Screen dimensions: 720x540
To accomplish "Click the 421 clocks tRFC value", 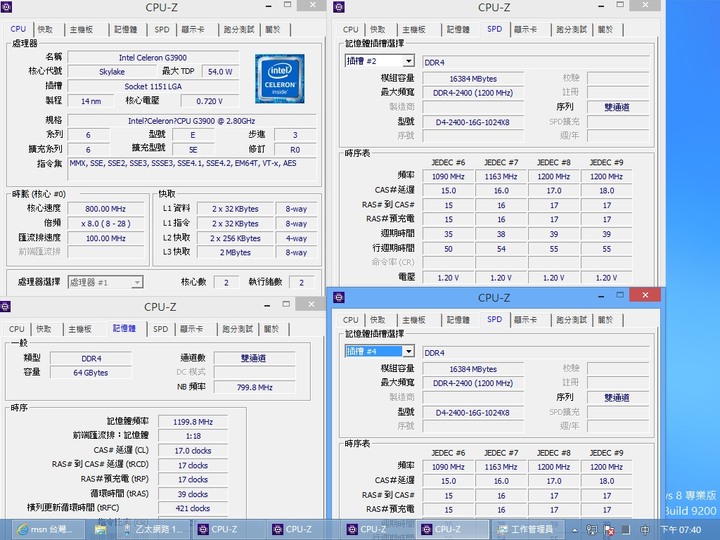I will [193, 508].
